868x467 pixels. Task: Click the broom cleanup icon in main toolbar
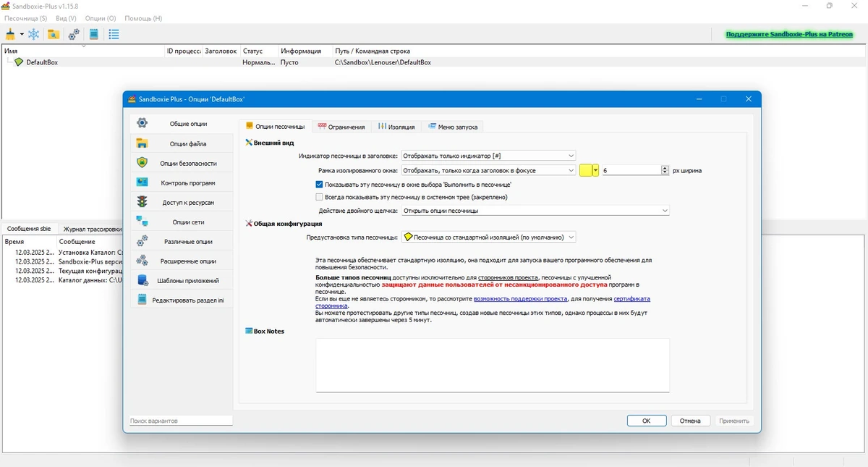click(x=10, y=34)
